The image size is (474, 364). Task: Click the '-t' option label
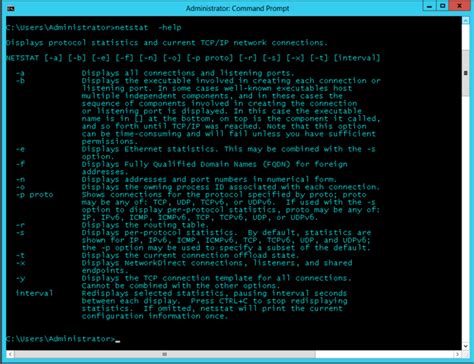tap(20, 255)
